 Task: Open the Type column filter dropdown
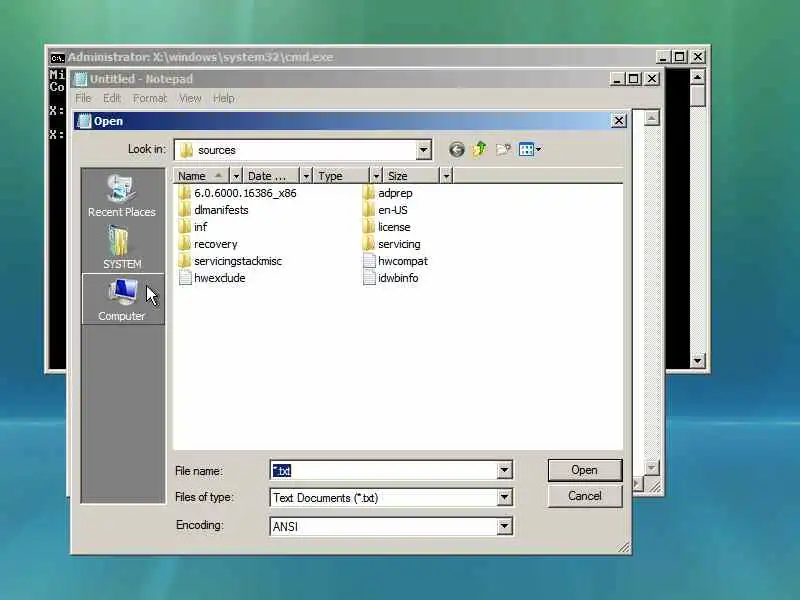tap(376, 176)
